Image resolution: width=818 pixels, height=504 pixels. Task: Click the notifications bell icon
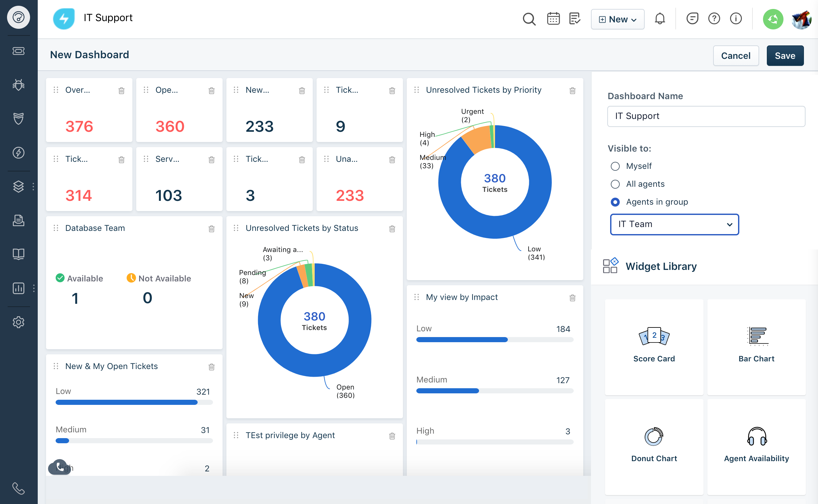click(659, 19)
